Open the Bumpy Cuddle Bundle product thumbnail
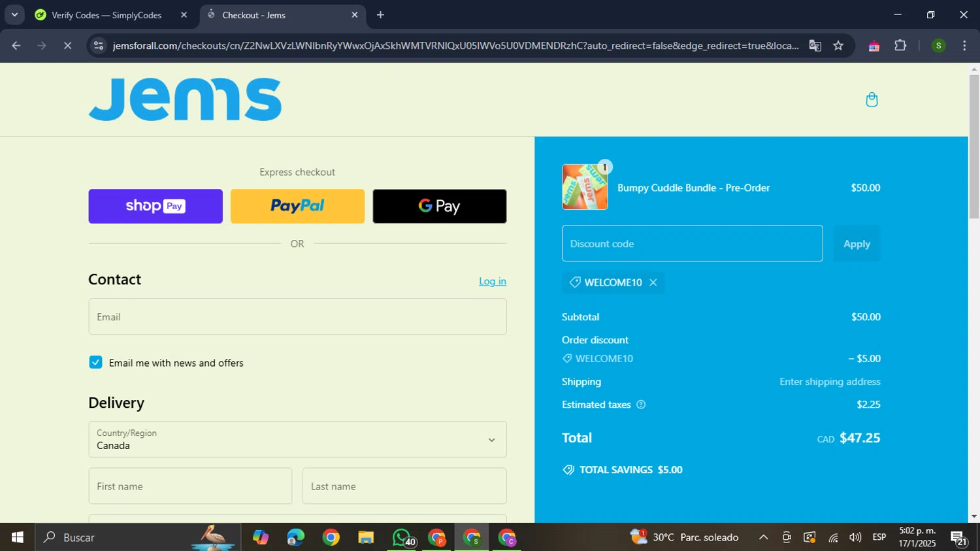 tap(585, 187)
